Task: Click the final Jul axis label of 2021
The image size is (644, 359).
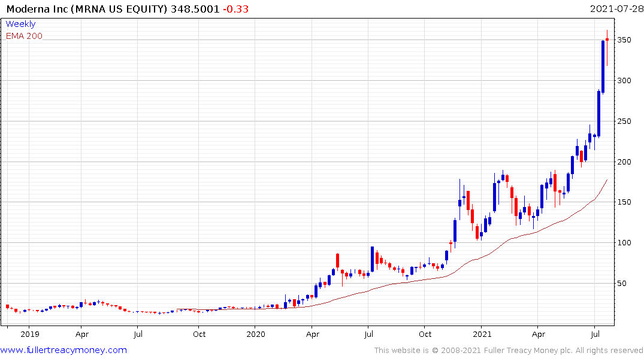Action: click(595, 334)
